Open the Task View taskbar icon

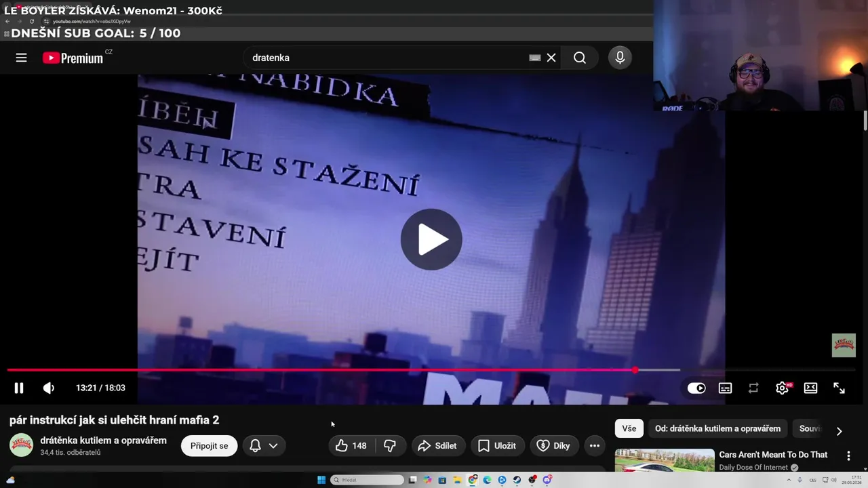412,480
